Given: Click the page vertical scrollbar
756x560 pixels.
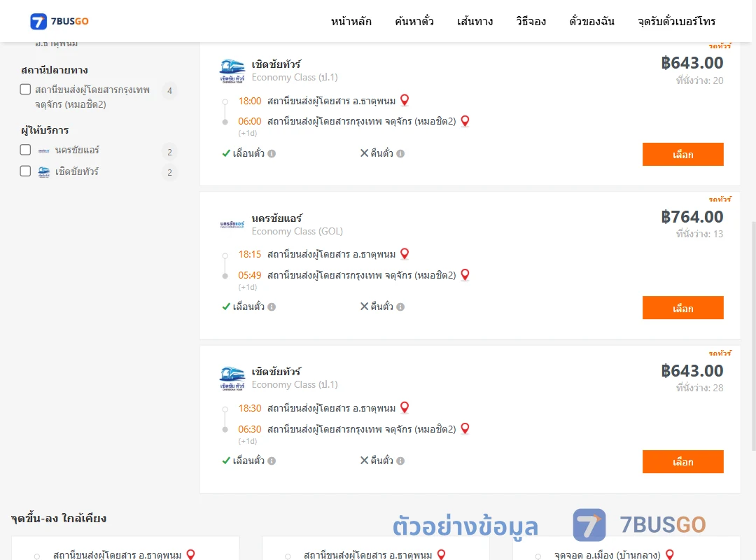Looking at the screenshot, I should (x=754, y=336).
